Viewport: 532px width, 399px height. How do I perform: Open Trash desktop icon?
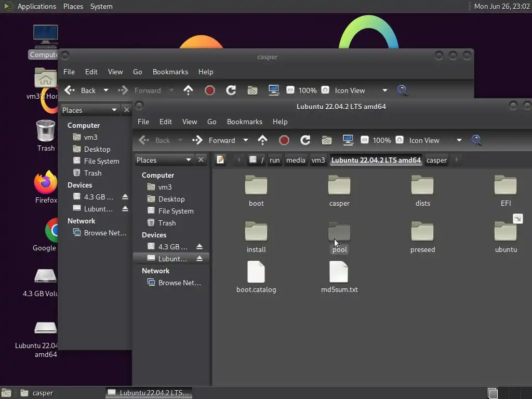pyautogui.click(x=46, y=136)
